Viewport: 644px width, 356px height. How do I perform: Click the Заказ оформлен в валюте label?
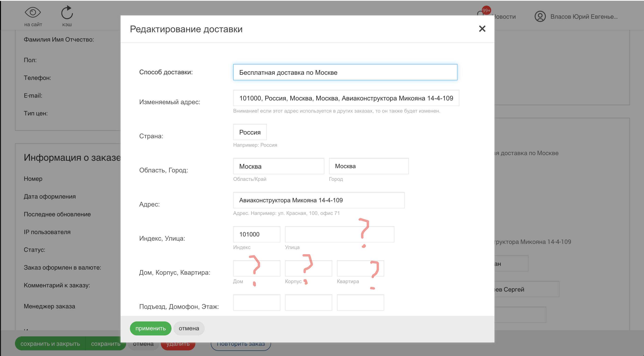pos(62,267)
